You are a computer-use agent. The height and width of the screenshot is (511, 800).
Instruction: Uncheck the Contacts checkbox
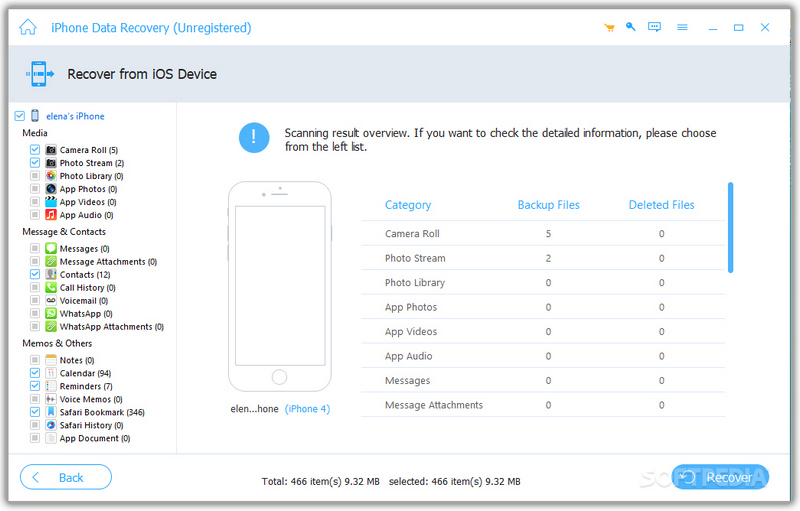click(x=35, y=274)
